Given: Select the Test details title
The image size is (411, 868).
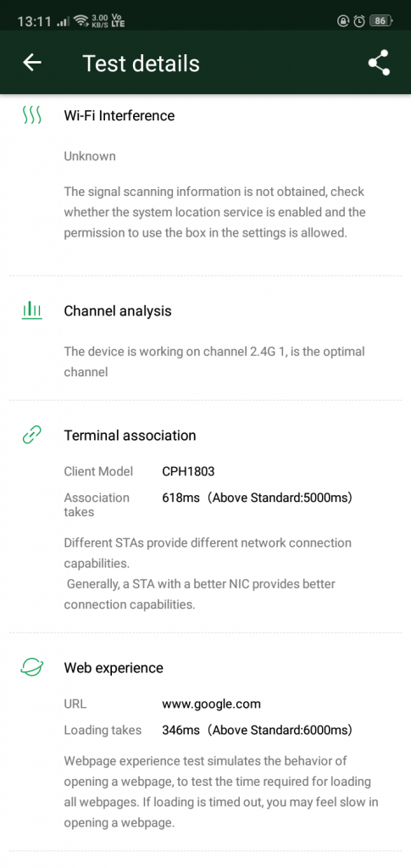Looking at the screenshot, I should [141, 63].
